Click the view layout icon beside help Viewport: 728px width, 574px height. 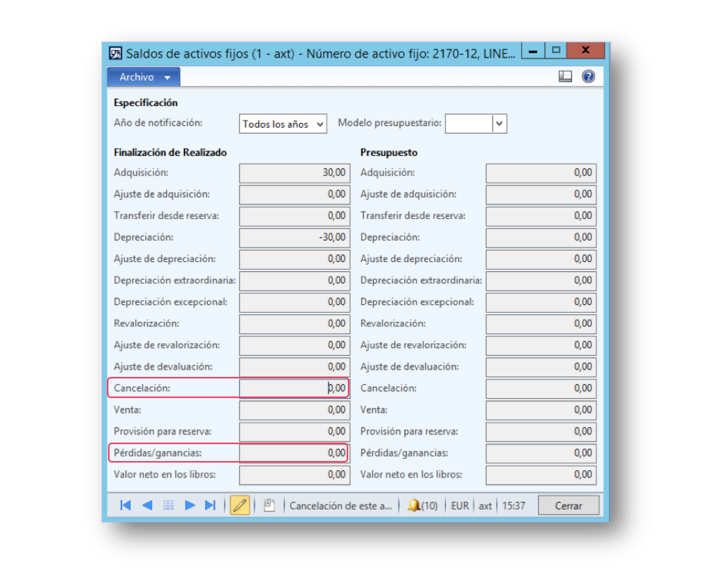pyautogui.click(x=565, y=76)
